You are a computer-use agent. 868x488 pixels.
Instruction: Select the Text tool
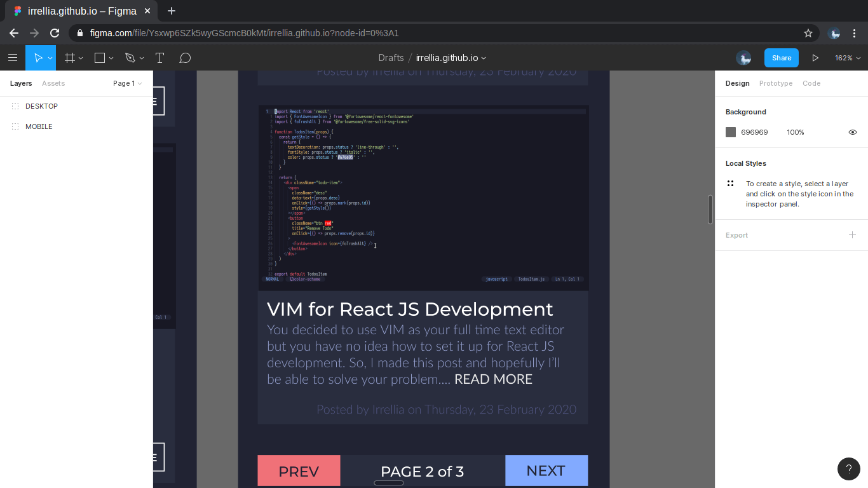(159, 58)
